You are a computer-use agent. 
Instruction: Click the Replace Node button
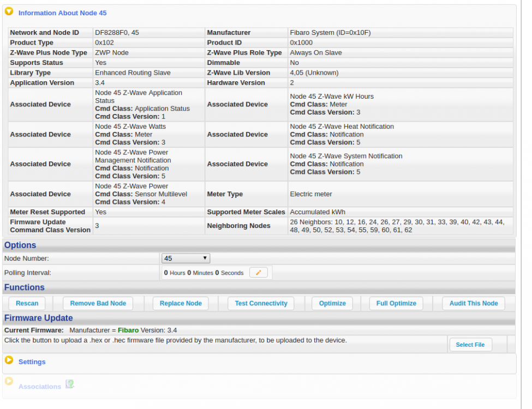click(x=181, y=303)
